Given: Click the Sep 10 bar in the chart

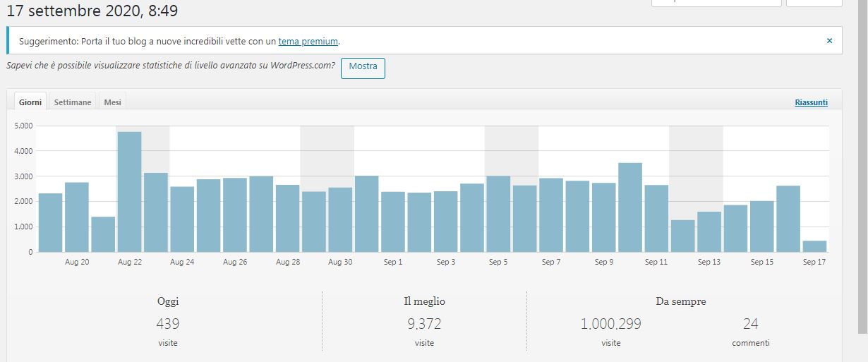Looking at the screenshot, I should (630, 207).
